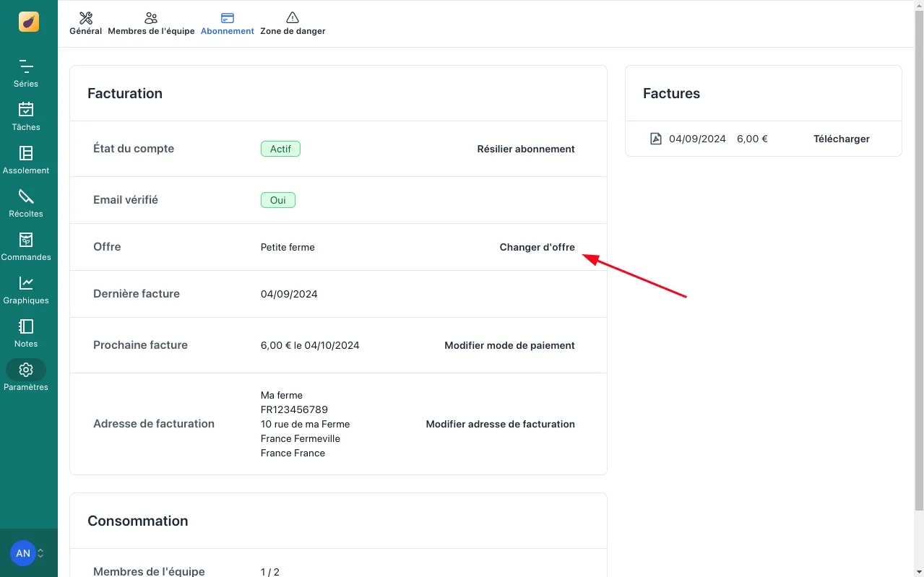Open the Notes section
The height and width of the screenshot is (577, 924).
pyautogui.click(x=26, y=334)
